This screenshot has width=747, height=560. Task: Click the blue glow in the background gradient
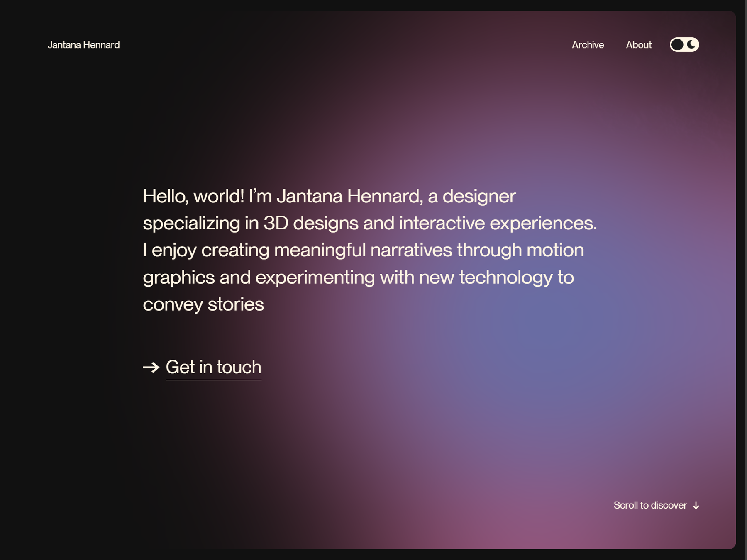[x=539, y=332]
